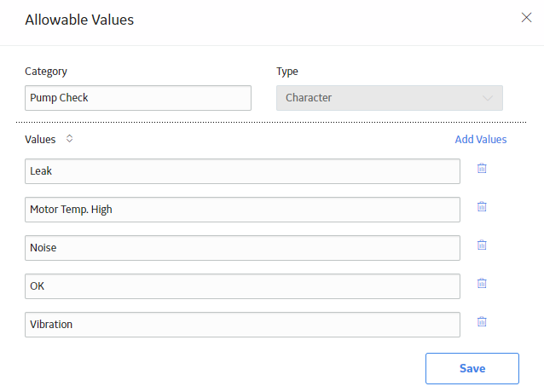
Task: Select the Motor Temp. High text field
Action: coord(242,210)
